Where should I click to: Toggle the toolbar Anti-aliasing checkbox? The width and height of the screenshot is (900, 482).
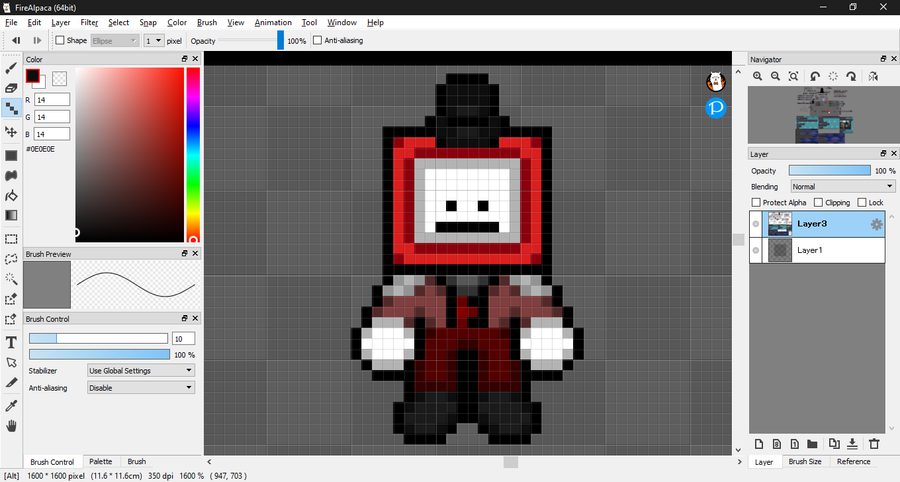pos(317,40)
